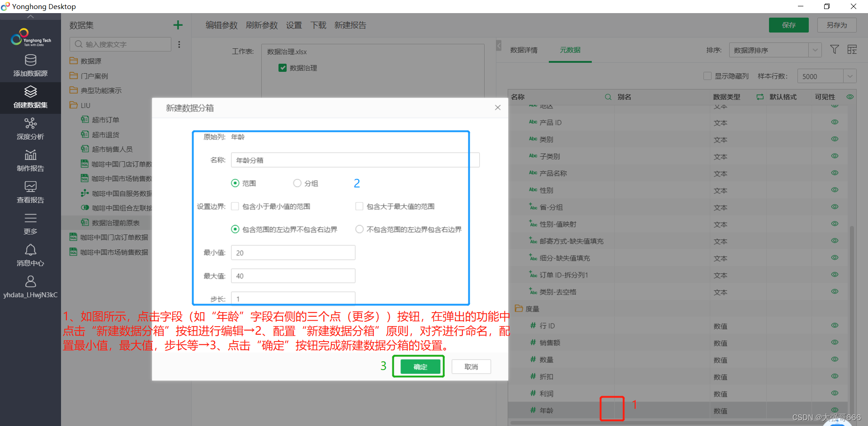
Task: Toggle visibility eye for 销售额 row
Action: click(835, 342)
